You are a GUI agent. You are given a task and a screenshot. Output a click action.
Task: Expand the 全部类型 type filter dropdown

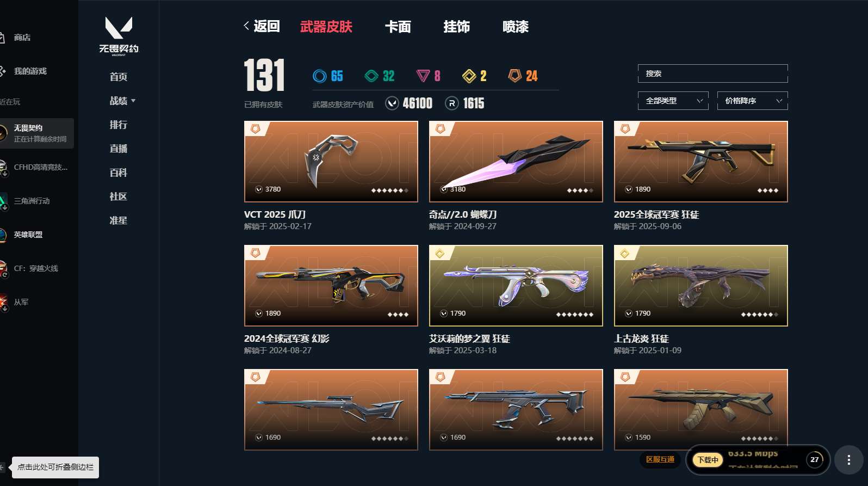point(673,101)
